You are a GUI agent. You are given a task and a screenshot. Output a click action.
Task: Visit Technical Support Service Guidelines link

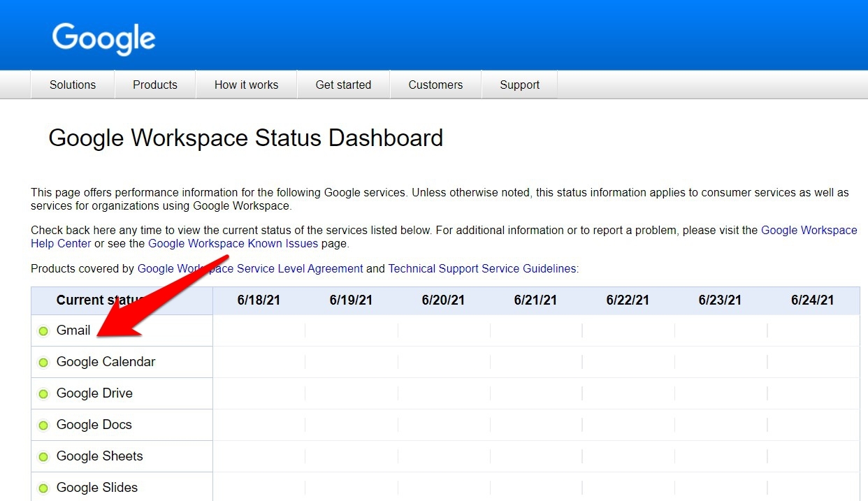(482, 268)
